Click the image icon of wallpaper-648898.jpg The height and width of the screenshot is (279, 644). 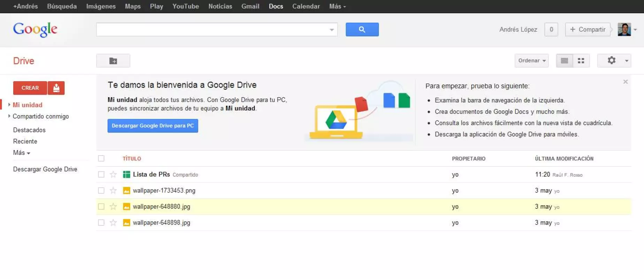click(127, 223)
